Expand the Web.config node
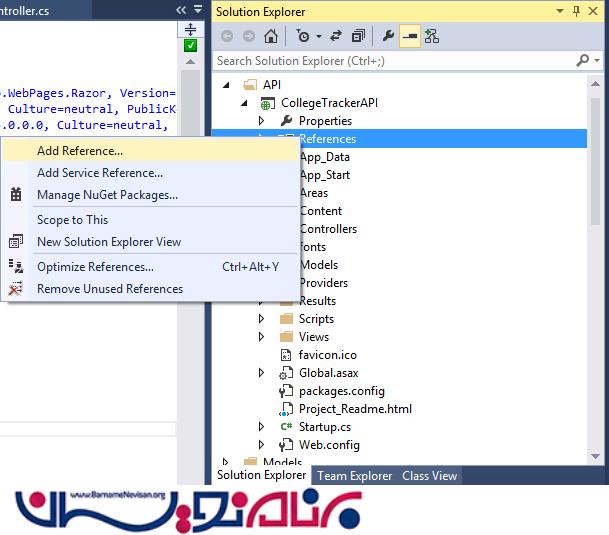 coord(262,445)
